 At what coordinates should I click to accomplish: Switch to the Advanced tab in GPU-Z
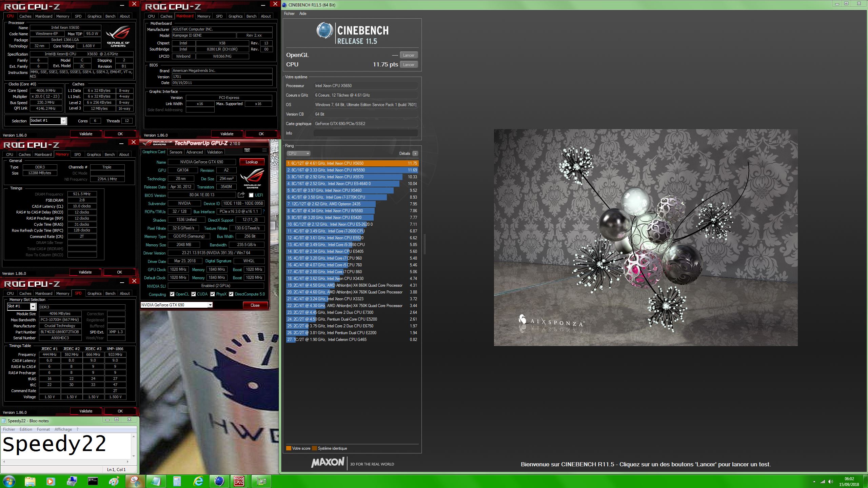(x=195, y=152)
